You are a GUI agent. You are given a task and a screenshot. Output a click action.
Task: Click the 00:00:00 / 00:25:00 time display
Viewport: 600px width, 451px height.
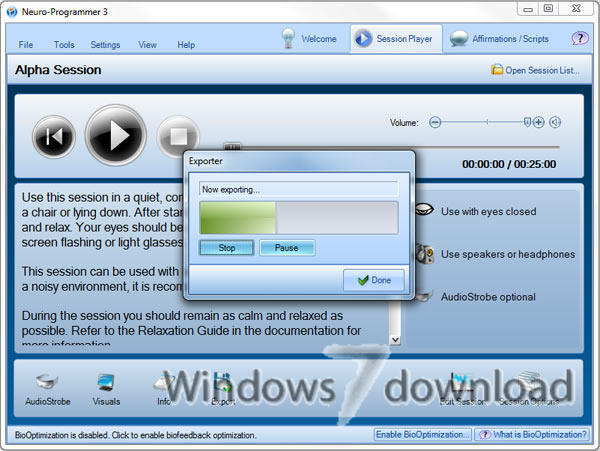[509, 164]
